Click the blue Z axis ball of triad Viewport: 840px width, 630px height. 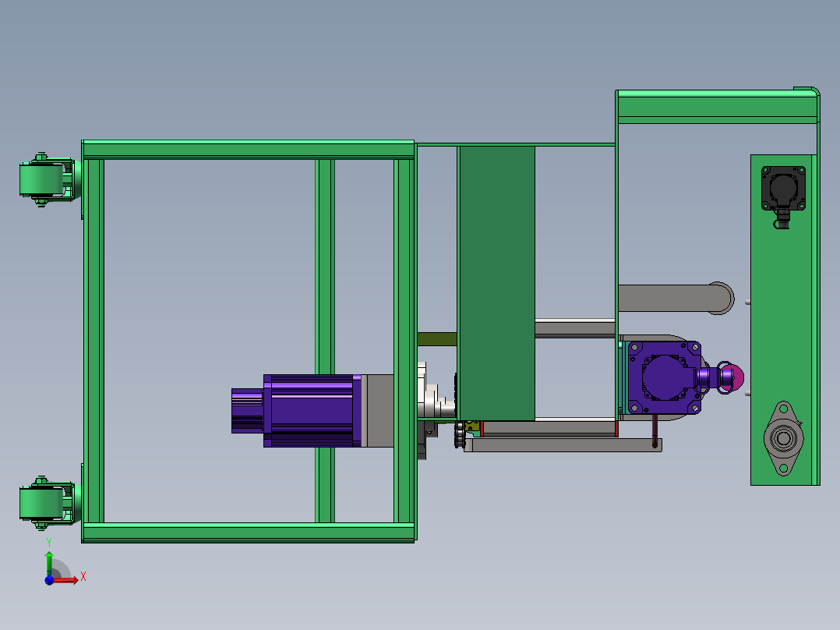pos(49,580)
